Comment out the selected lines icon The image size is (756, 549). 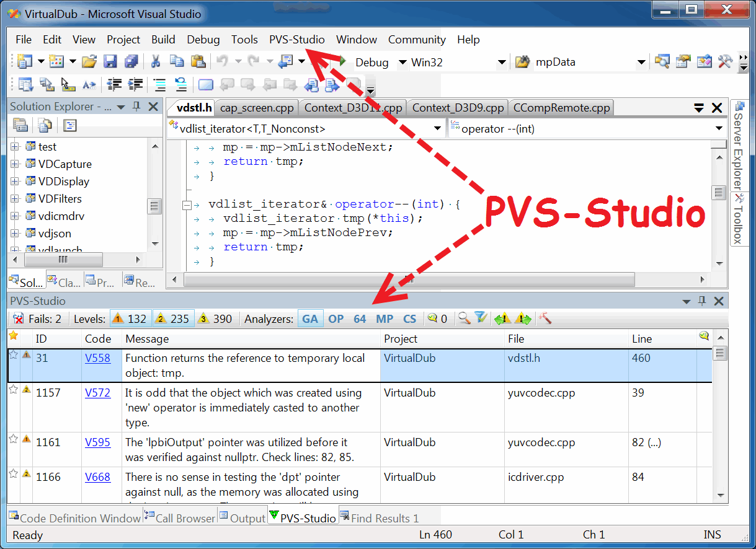click(159, 85)
